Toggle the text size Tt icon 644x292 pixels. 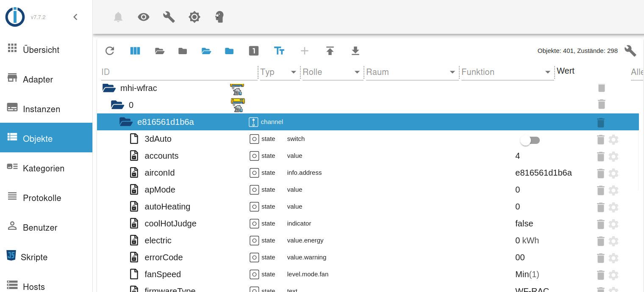pos(279,51)
